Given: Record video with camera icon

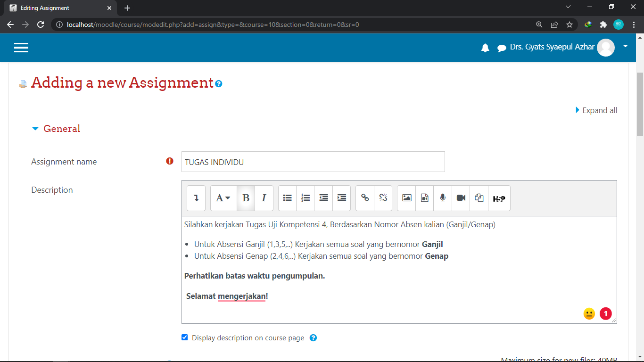Looking at the screenshot, I should (x=461, y=198).
